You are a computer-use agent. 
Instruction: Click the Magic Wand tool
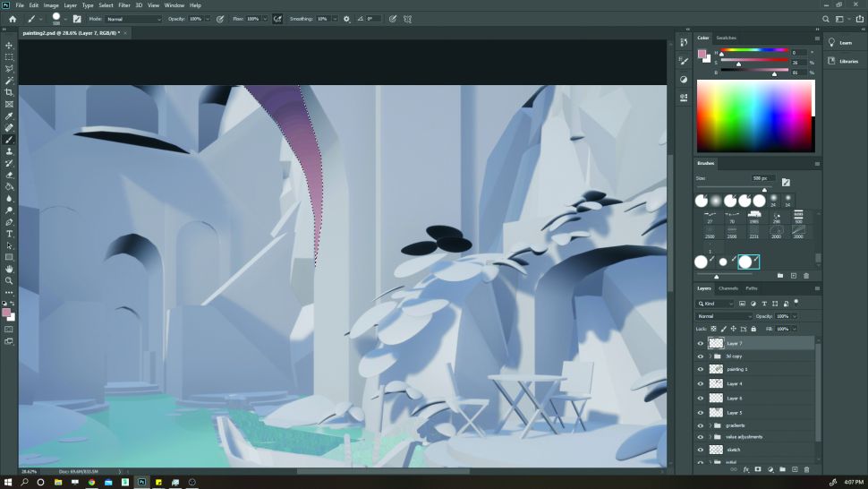9,81
